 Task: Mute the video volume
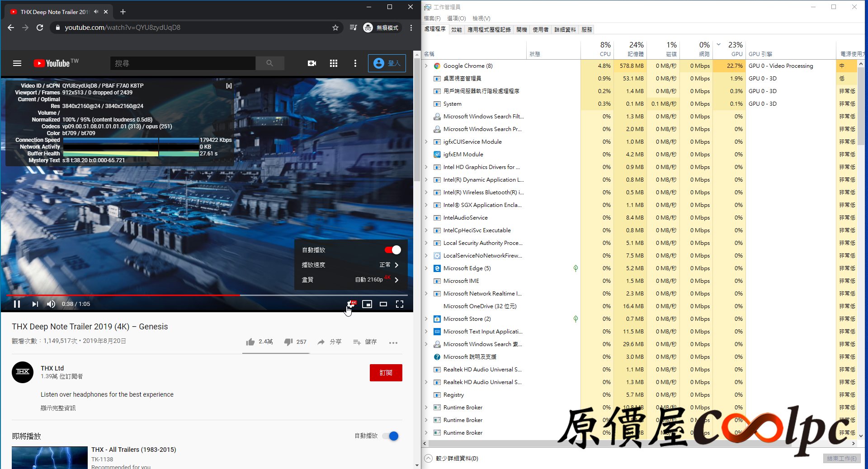tap(51, 304)
